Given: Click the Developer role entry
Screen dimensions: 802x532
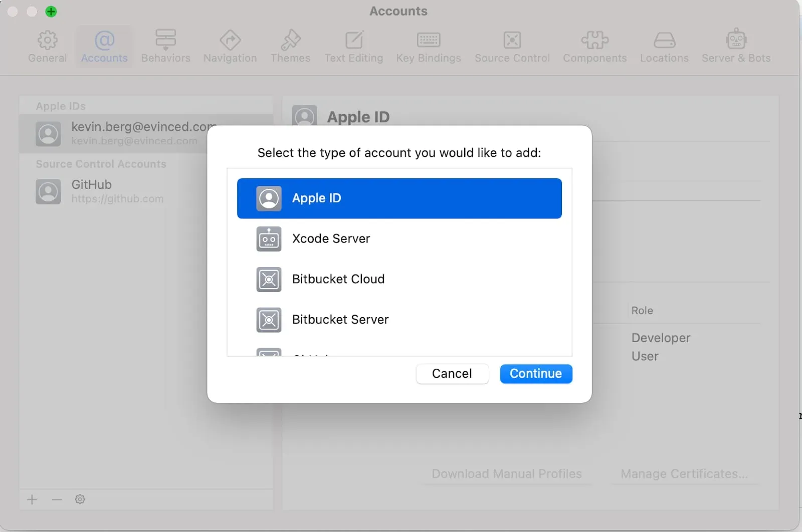Looking at the screenshot, I should tap(661, 338).
